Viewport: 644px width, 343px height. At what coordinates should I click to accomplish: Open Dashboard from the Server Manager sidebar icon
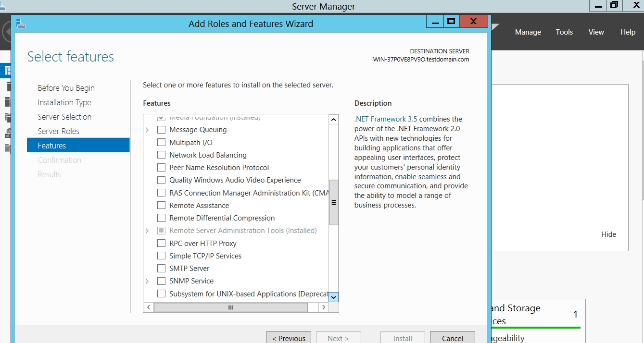click(x=7, y=71)
